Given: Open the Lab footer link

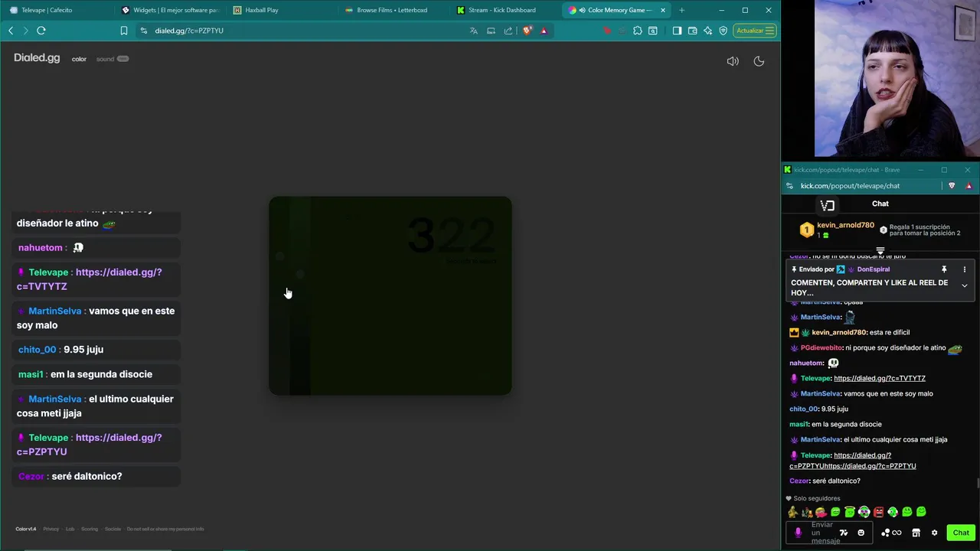Looking at the screenshot, I should [x=70, y=529].
